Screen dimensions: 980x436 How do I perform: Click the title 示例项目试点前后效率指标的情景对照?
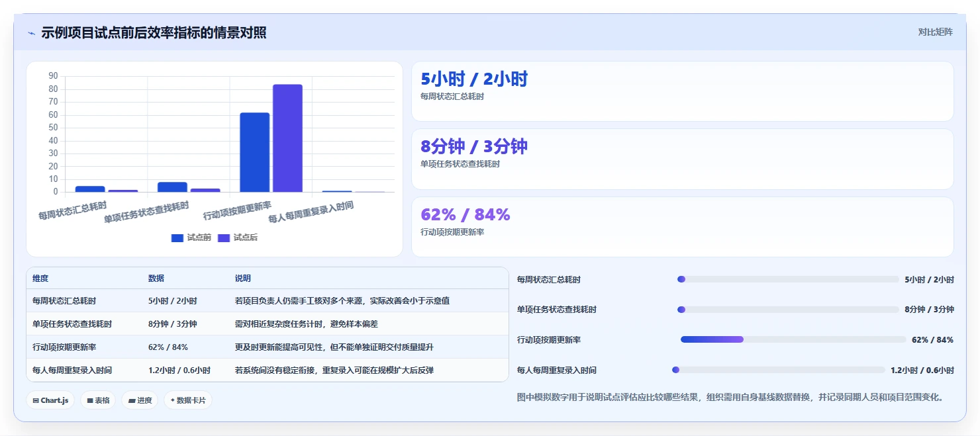(x=154, y=33)
